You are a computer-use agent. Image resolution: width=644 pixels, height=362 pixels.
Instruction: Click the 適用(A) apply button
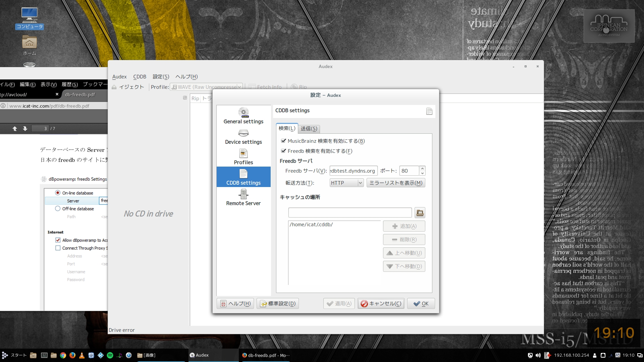tap(339, 304)
